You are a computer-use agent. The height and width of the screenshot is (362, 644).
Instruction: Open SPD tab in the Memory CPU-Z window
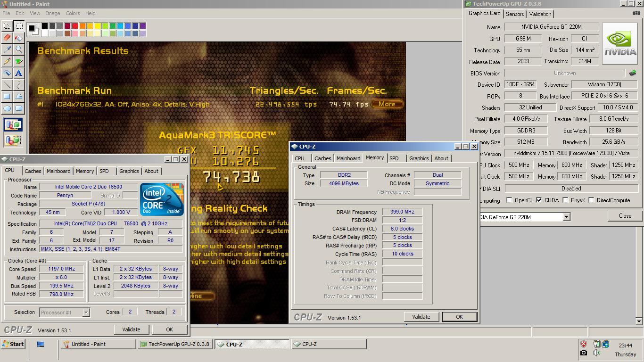tap(394, 158)
